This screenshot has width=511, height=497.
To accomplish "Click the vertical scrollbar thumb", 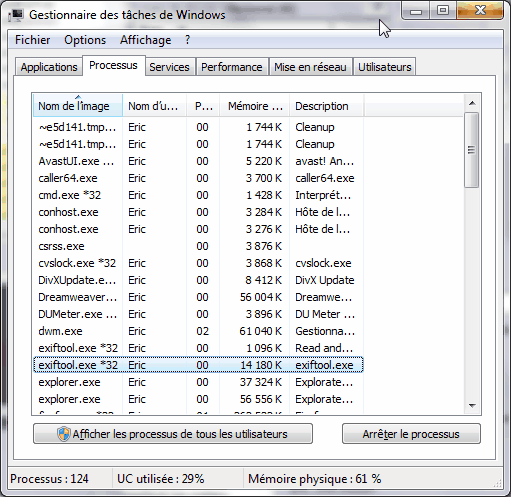I will point(471,150).
